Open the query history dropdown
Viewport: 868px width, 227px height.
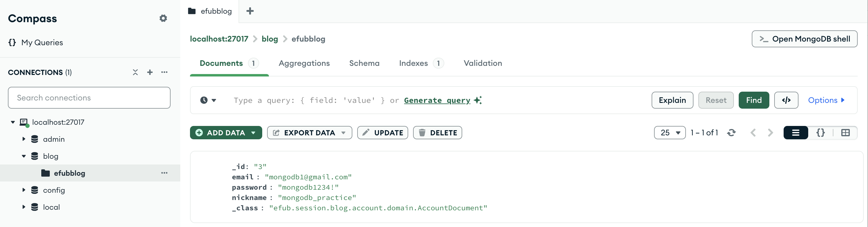point(208,100)
